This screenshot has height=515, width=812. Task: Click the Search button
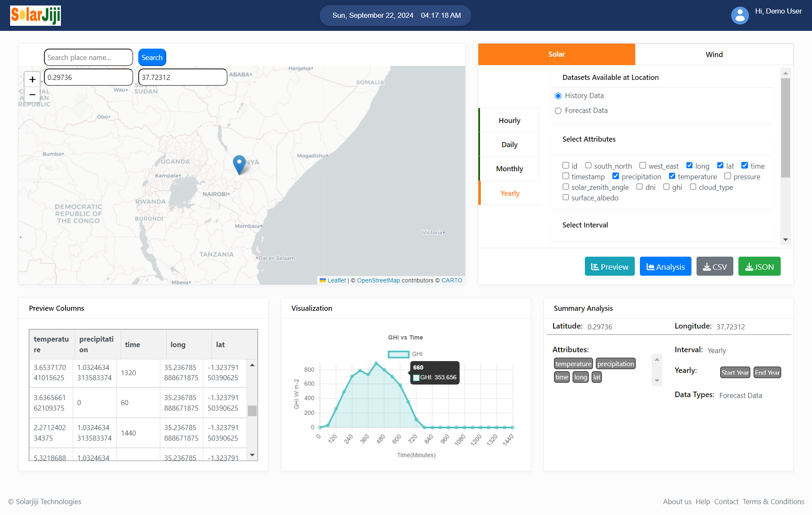[152, 58]
